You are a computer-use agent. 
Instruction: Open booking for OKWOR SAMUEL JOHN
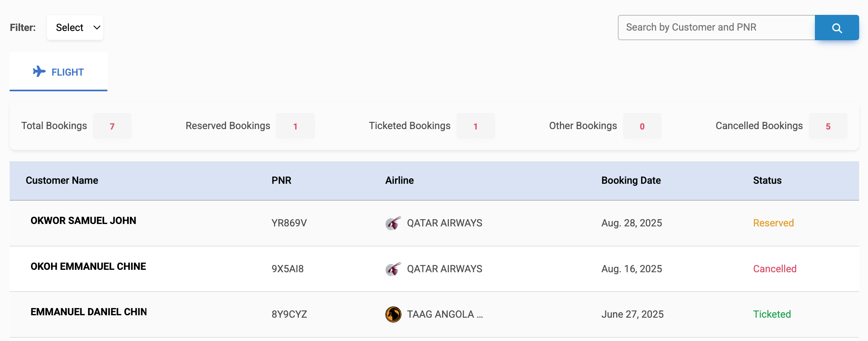(x=83, y=221)
